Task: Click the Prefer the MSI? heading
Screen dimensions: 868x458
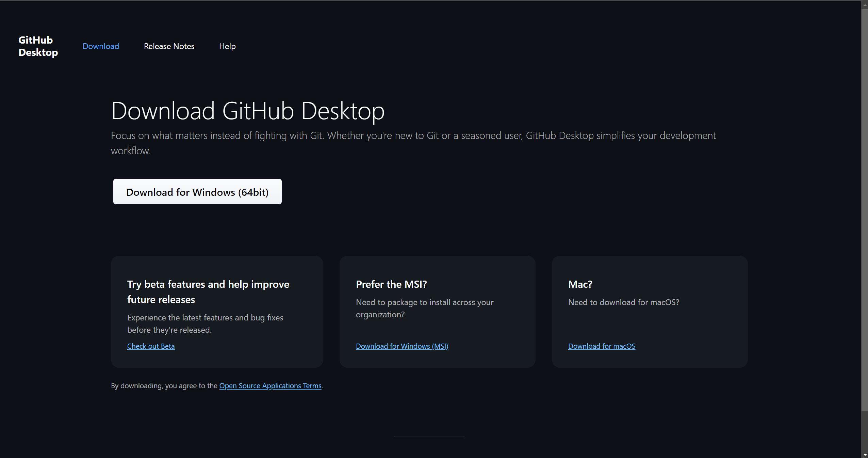Action: [391, 284]
